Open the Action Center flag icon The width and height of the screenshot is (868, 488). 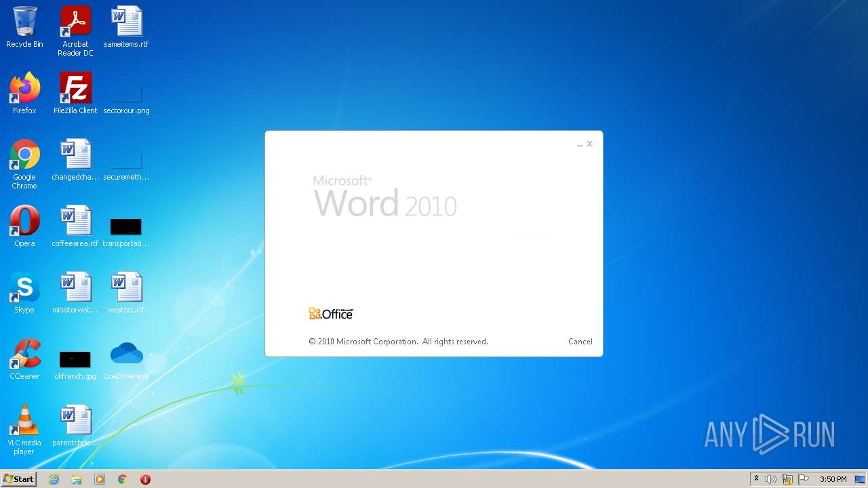[804, 479]
